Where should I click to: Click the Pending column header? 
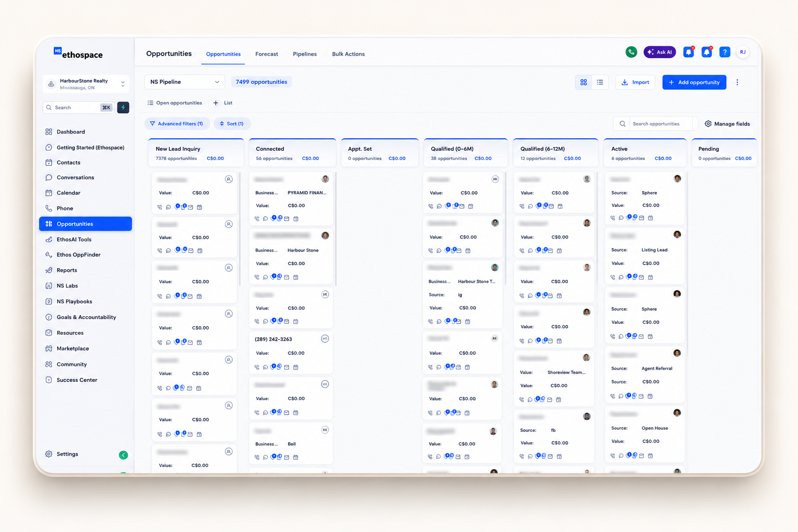[724, 153]
